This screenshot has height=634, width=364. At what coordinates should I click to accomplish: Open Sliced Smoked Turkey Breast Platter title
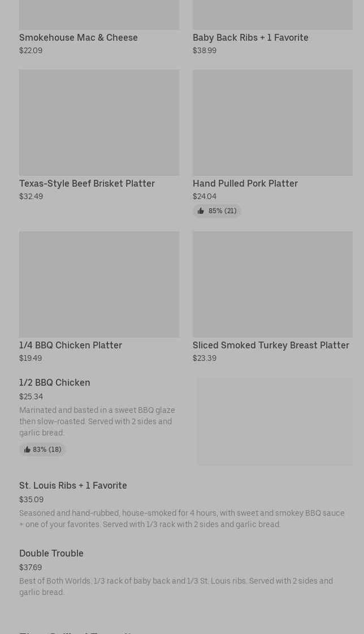[271, 346]
